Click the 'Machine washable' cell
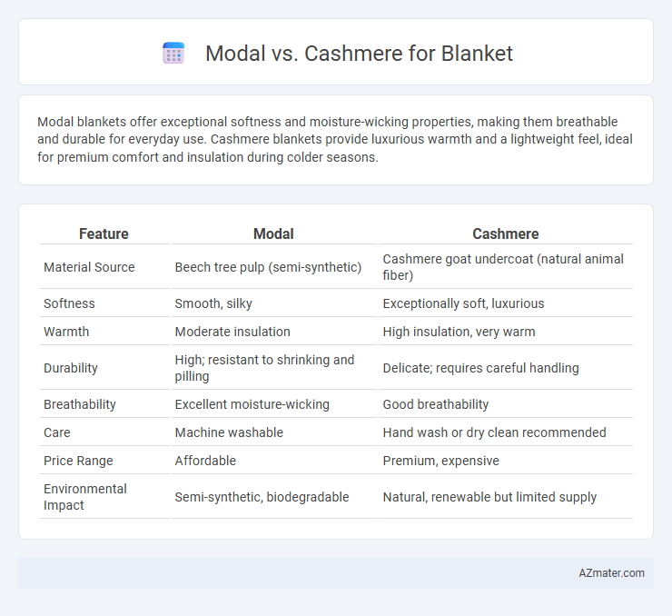Viewport: 672px width, 616px height. click(229, 432)
